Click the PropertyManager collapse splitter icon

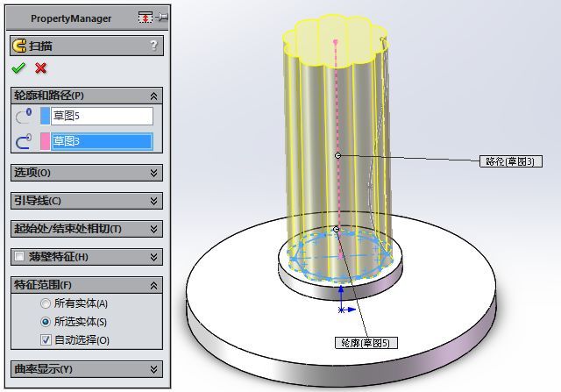click(x=145, y=17)
